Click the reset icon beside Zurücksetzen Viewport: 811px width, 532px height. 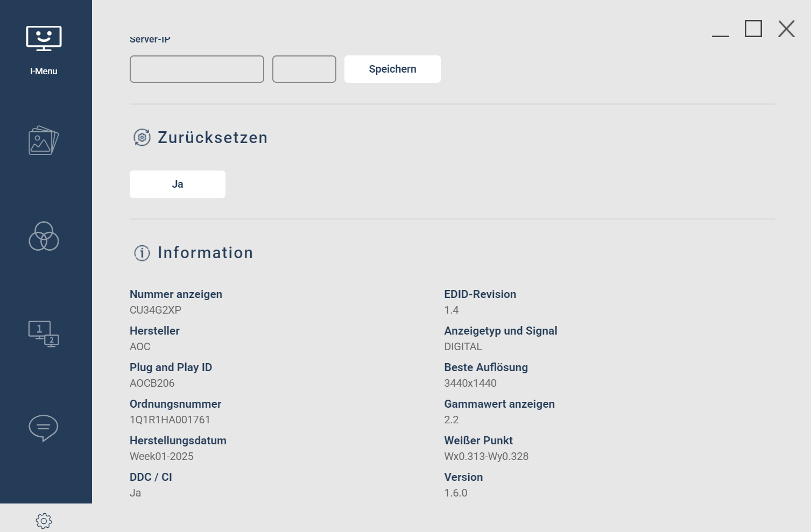click(x=142, y=138)
